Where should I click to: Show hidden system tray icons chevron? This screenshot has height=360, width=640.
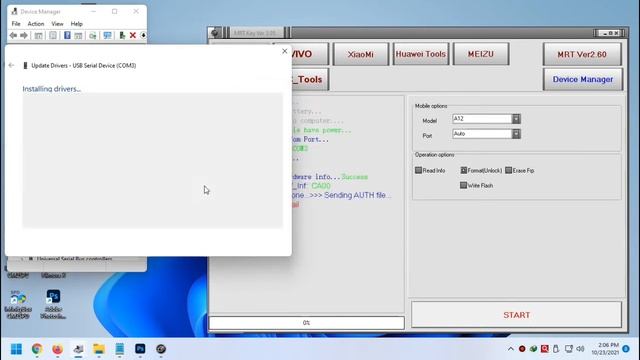[x=511, y=349]
